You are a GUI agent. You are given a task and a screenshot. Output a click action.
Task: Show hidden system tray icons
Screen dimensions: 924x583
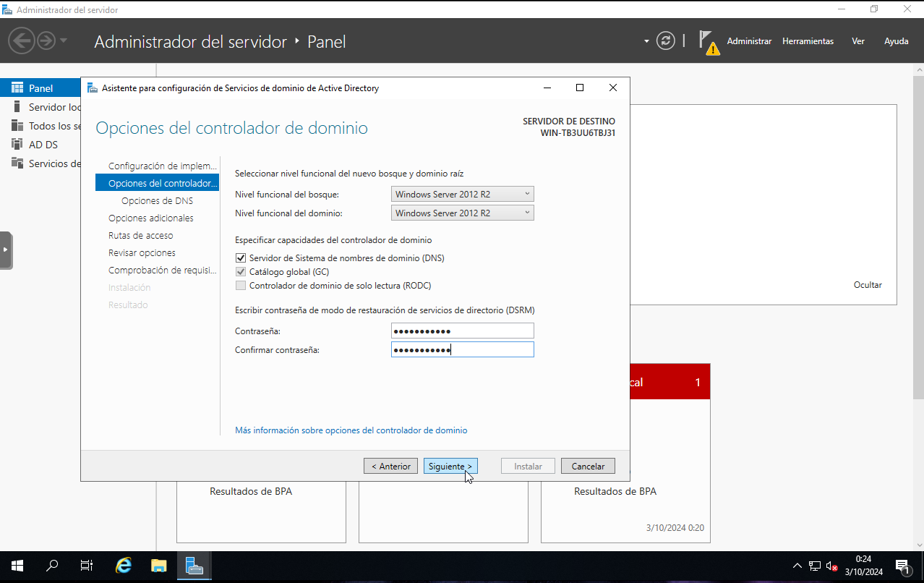click(797, 566)
